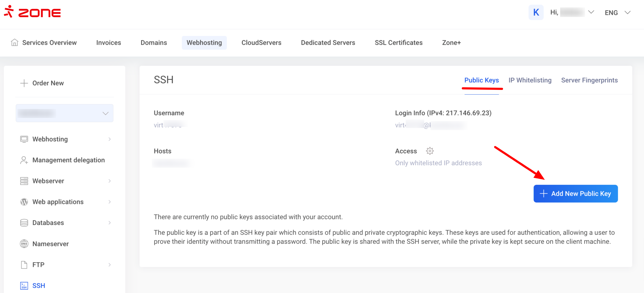The height and width of the screenshot is (293, 644).
Task: Click Order New in sidebar
Action: pos(42,83)
